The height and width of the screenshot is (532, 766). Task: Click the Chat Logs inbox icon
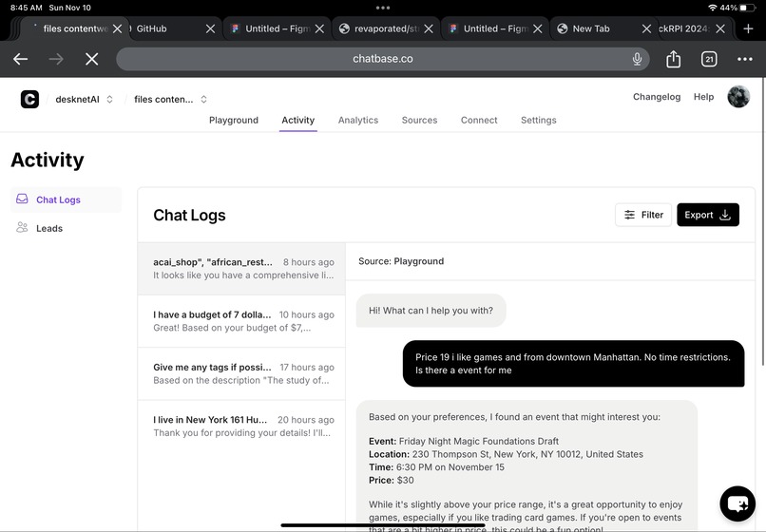(x=22, y=199)
